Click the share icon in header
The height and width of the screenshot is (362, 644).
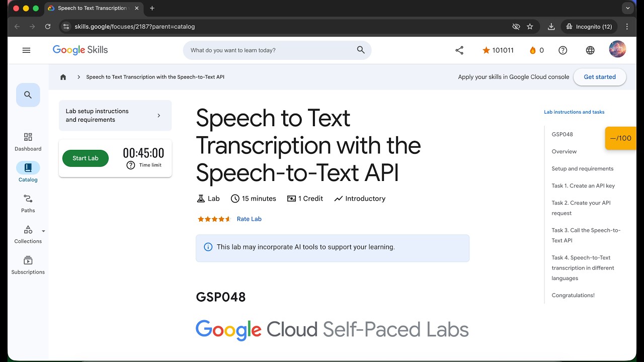point(459,50)
